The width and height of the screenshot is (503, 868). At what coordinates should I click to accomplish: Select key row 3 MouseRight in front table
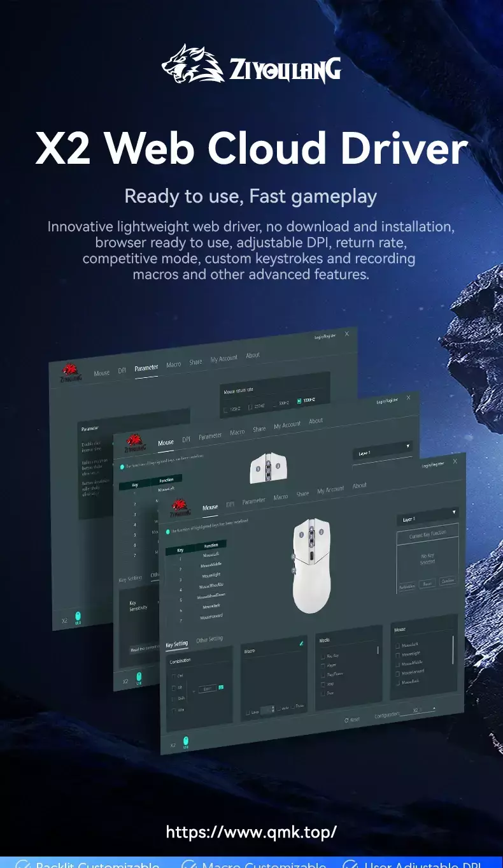tap(196, 576)
